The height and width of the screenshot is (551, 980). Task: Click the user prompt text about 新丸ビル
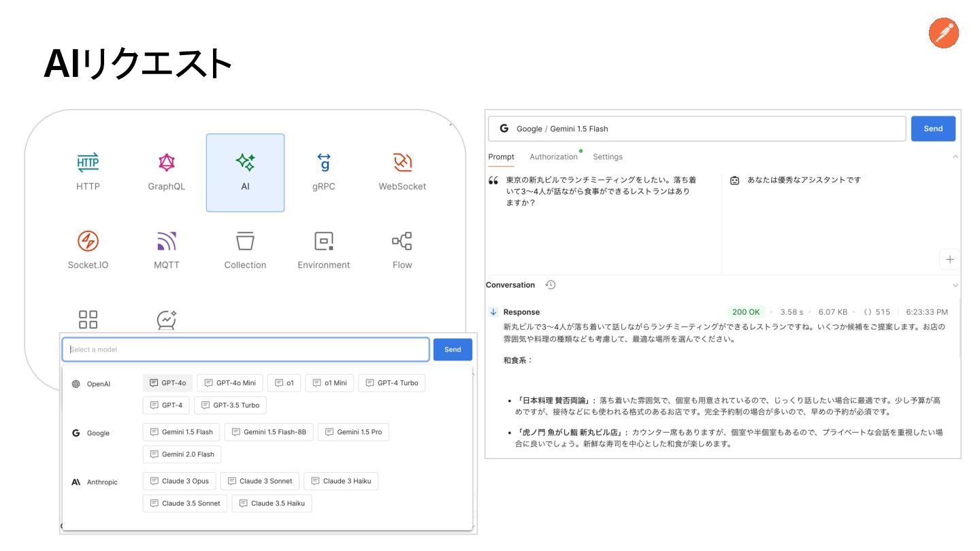point(601,191)
